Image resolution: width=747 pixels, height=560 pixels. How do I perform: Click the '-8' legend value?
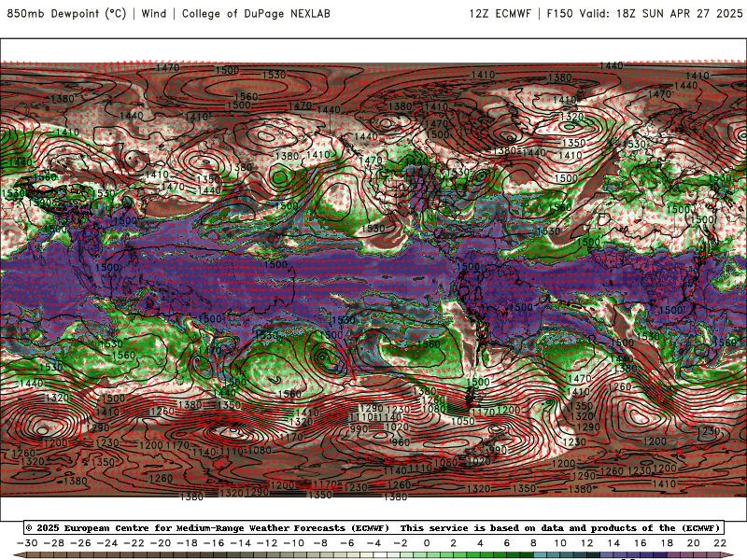[320, 543]
